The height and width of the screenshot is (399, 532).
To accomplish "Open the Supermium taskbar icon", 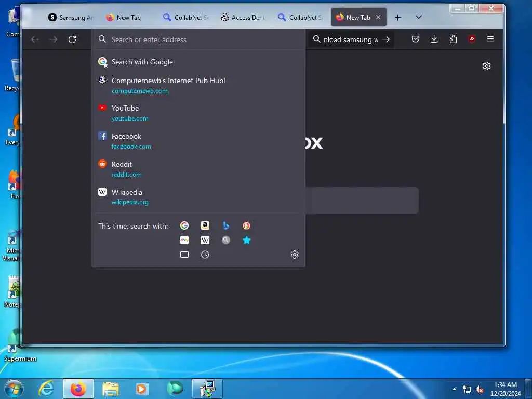I will [175, 389].
